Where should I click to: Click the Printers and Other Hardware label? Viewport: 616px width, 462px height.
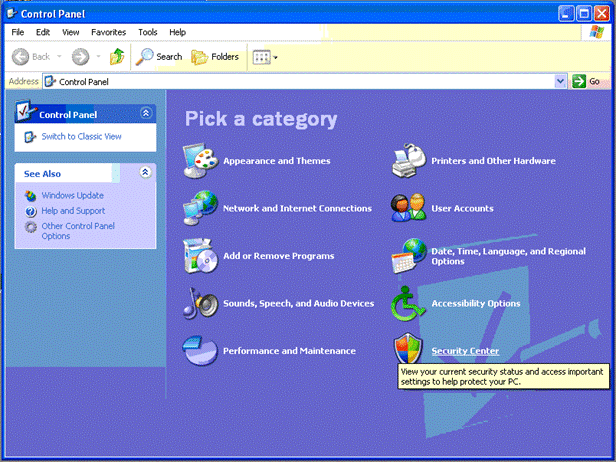[x=493, y=161]
